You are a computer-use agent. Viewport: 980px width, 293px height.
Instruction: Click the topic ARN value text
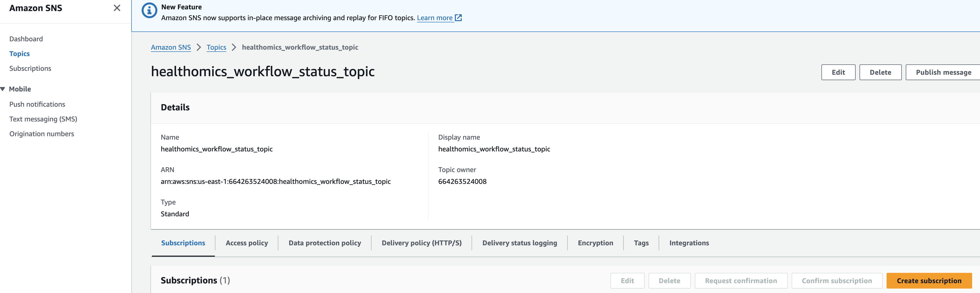tap(275, 181)
